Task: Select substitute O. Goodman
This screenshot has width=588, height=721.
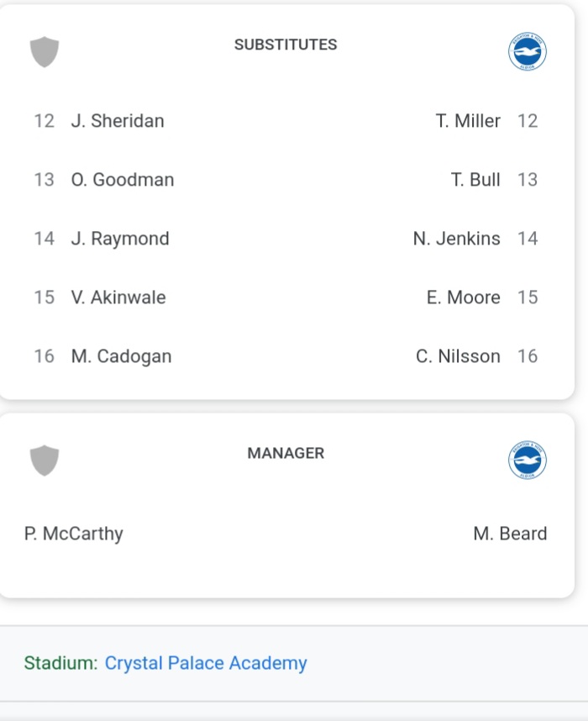Action: coord(123,180)
